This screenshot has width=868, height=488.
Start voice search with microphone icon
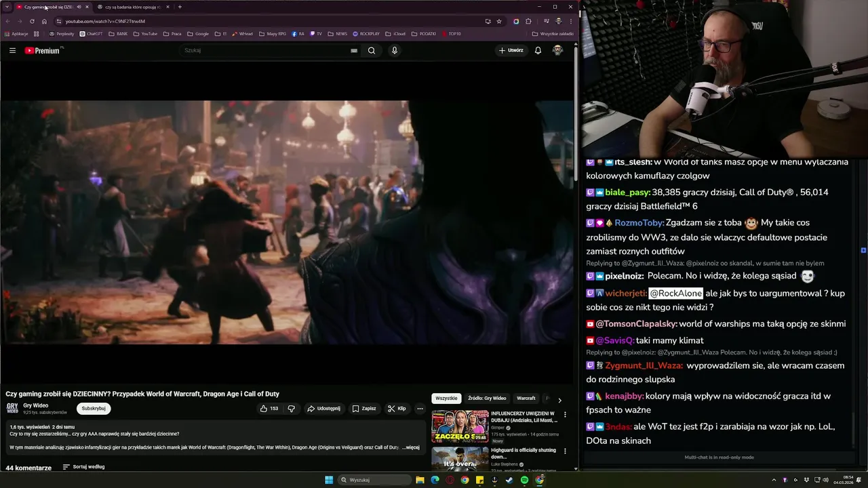coord(395,50)
